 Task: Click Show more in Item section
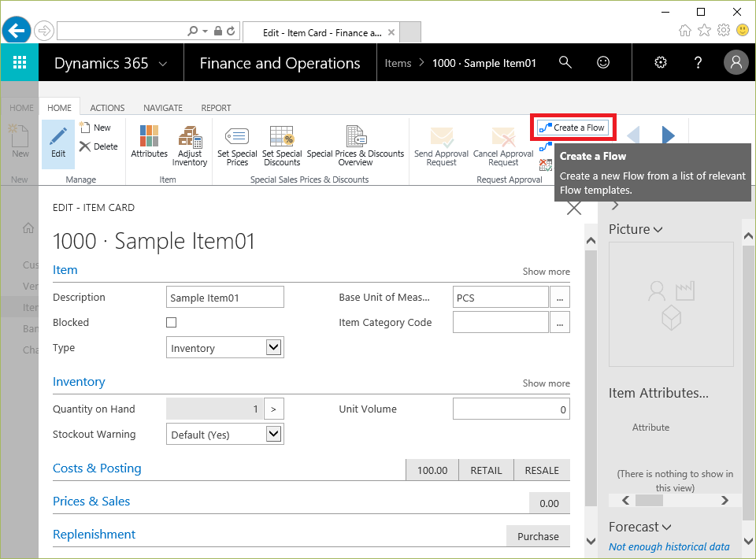(546, 272)
